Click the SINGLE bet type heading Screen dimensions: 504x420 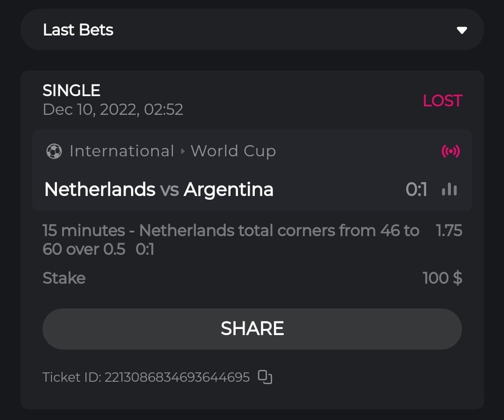coord(71,90)
